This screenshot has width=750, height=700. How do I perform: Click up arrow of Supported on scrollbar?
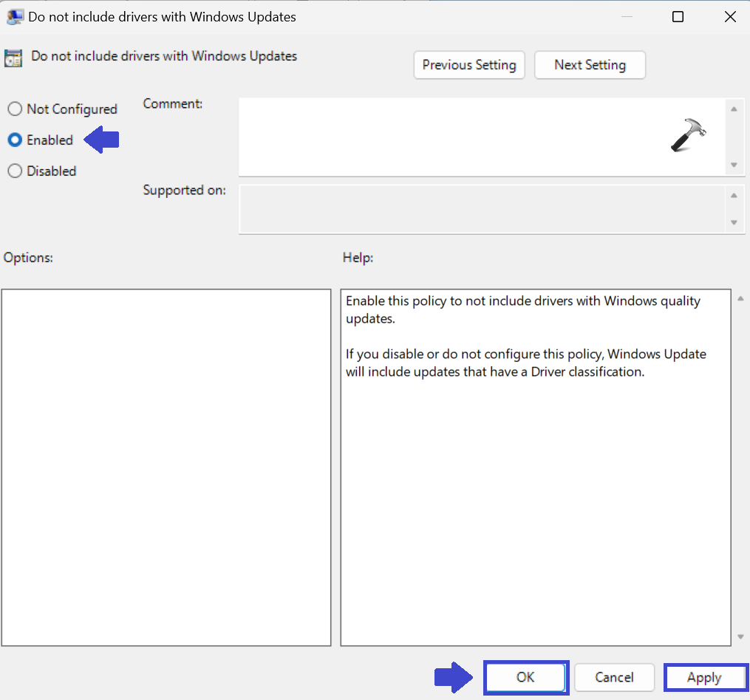tap(734, 196)
